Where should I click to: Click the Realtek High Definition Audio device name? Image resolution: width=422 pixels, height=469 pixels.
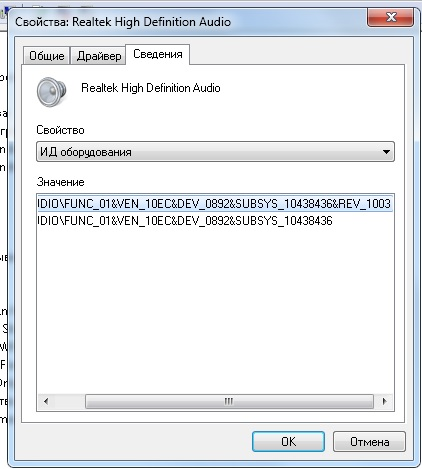(x=151, y=88)
